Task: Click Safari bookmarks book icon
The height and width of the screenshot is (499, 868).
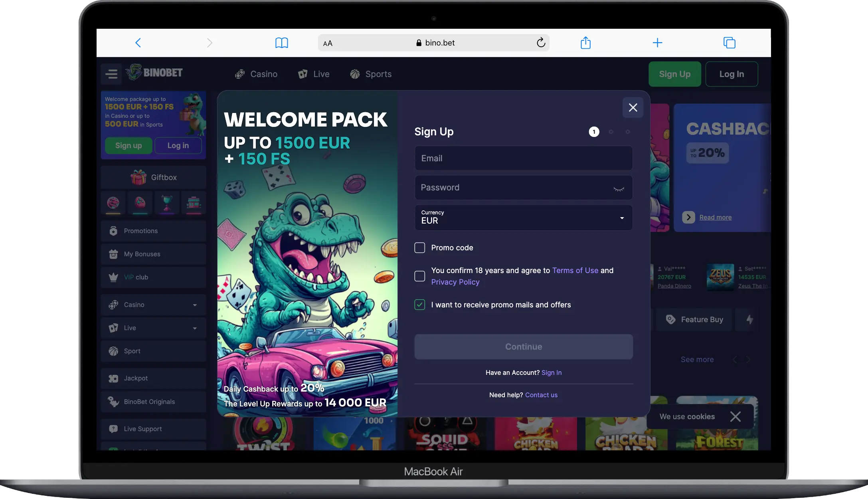Action: tap(281, 43)
